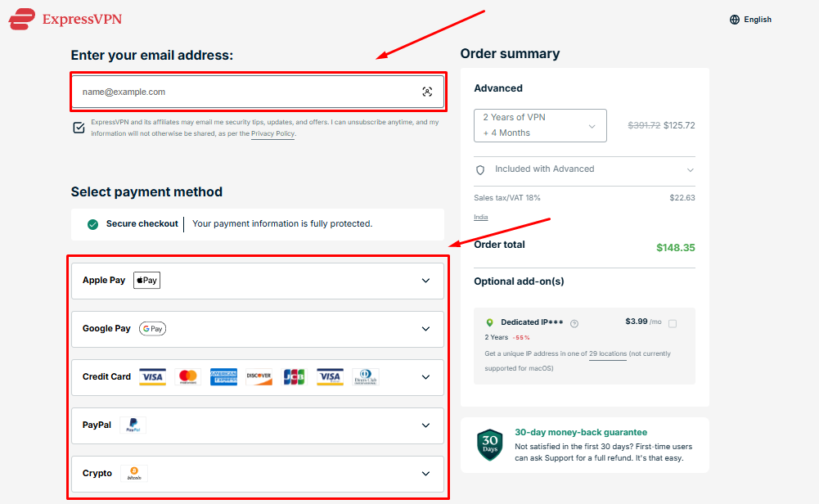Click the autofill icon in email field
The image size is (819, 504).
(427, 92)
